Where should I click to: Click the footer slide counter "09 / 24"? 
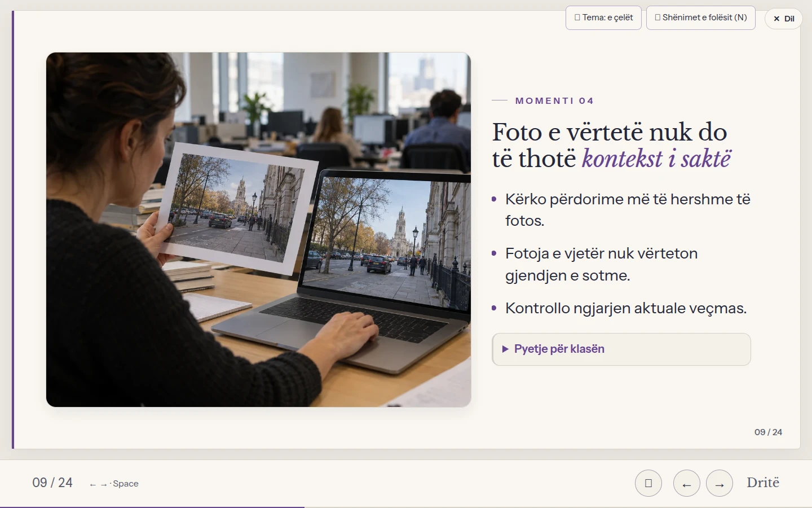tap(52, 483)
